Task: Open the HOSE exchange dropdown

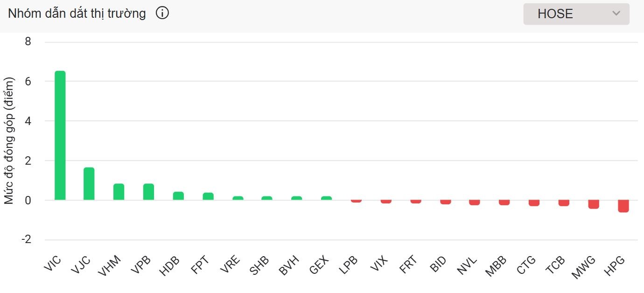Action: (x=576, y=14)
